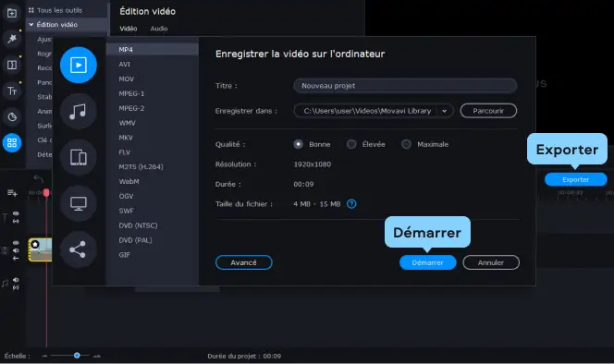Open the stickers panel icon
The image size is (614, 364).
click(x=12, y=116)
